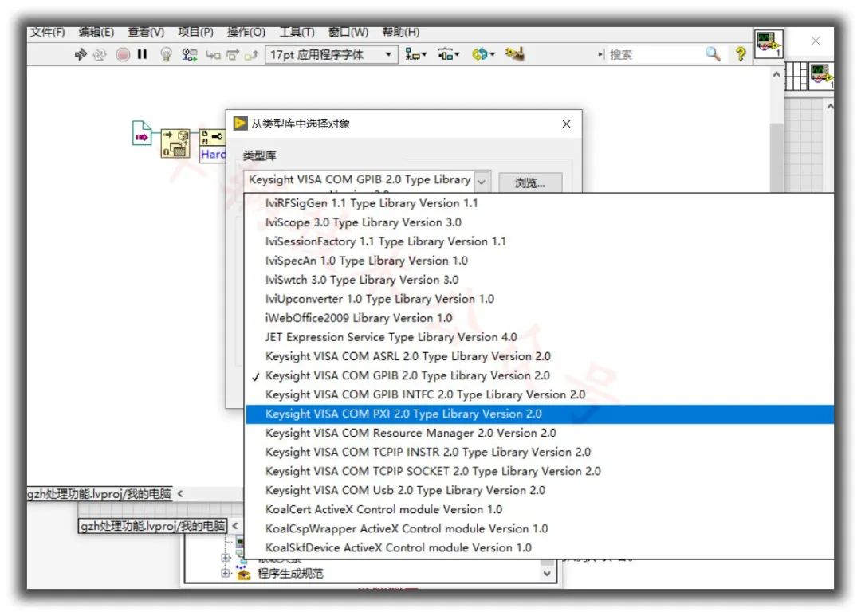The image size is (861, 616).
Task: Toggle the Highlight Execution light bulb
Action: point(166,54)
